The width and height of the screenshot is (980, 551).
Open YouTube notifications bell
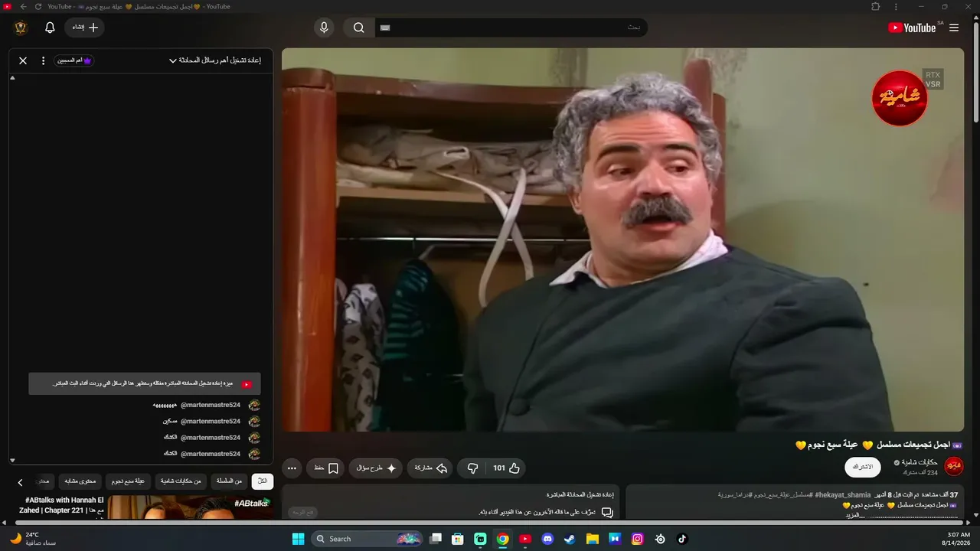coord(50,28)
